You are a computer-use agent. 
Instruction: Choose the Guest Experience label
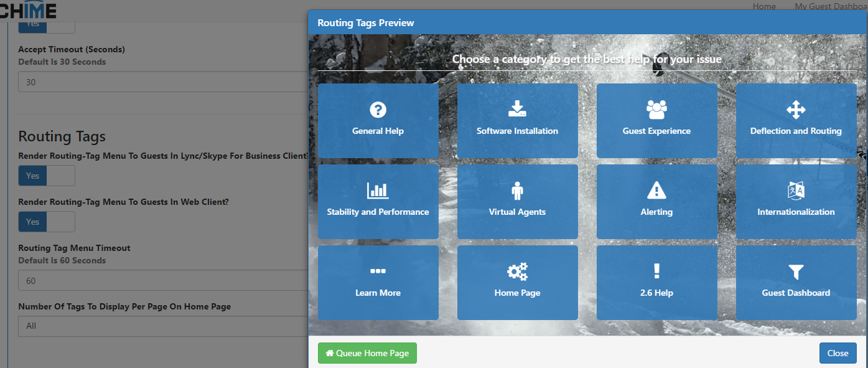[656, 131]
